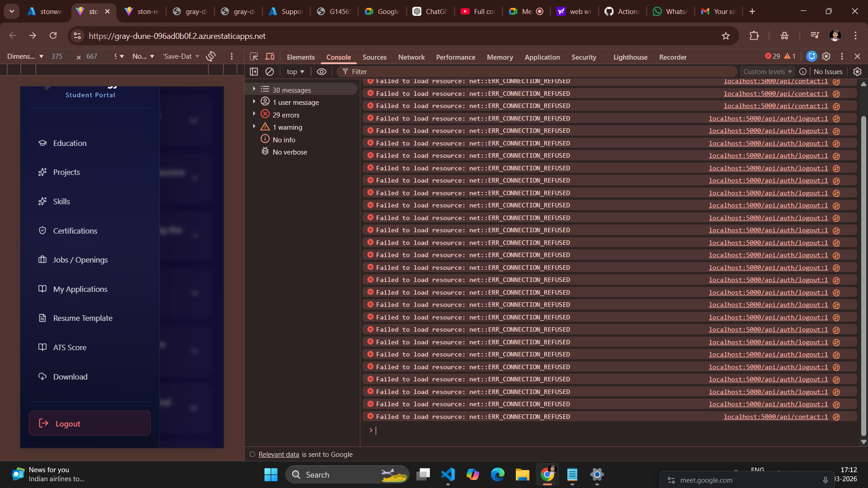Expand the 29 errors group
The width and height of the screenshot is (868, 488).
255,115
